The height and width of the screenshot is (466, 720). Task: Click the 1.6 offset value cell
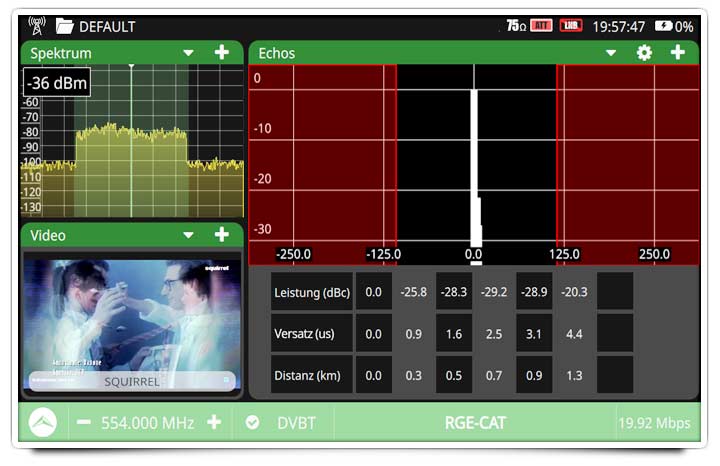(x=454, y=334)
